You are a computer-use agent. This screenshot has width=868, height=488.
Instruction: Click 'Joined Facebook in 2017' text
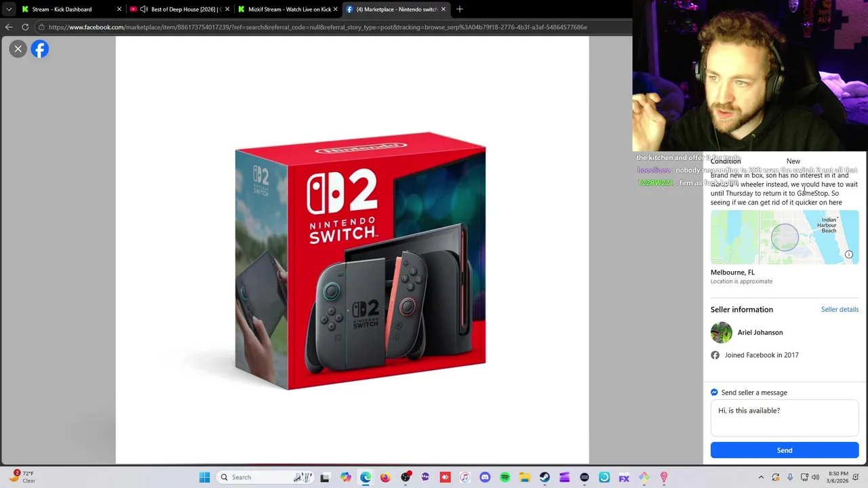tap(762, 355)
